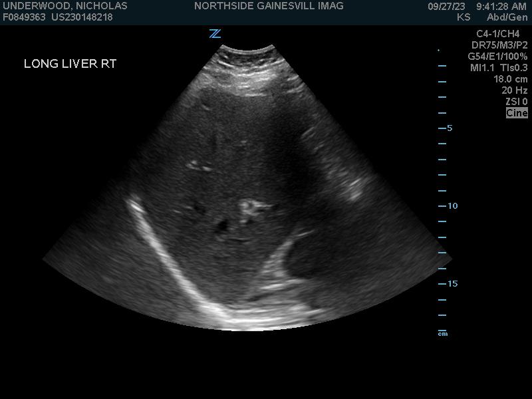Click the C4-1/CH4 transducer label

coord(498,34)
